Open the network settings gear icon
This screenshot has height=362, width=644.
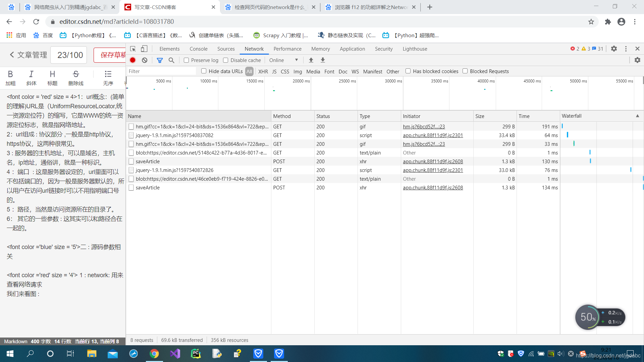pyautogui.click(x=637, y=60)
